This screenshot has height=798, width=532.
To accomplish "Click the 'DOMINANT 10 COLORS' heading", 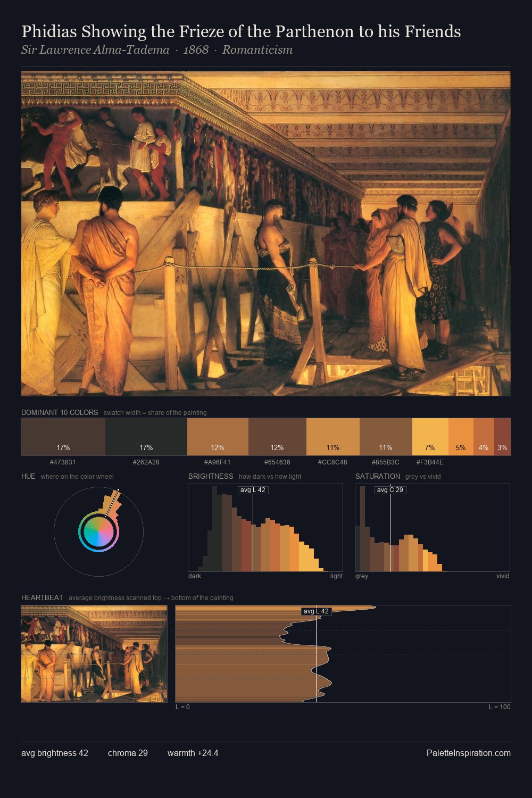I will click(60, 412).
